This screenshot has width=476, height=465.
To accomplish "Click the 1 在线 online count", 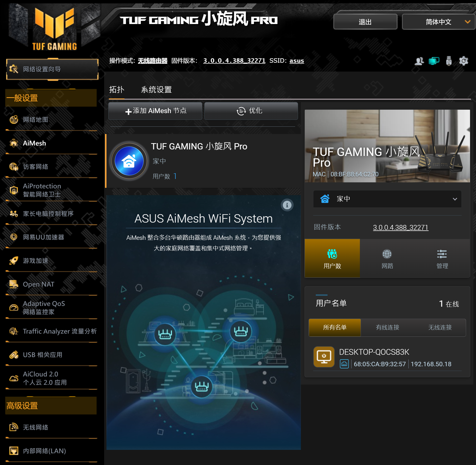I will point(449,304).
